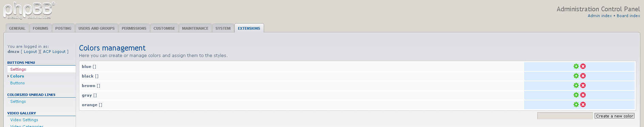This screenshot has width=644, height=127.
Task: Remove the brown color with red icon
Action: [x=583, y=85]
